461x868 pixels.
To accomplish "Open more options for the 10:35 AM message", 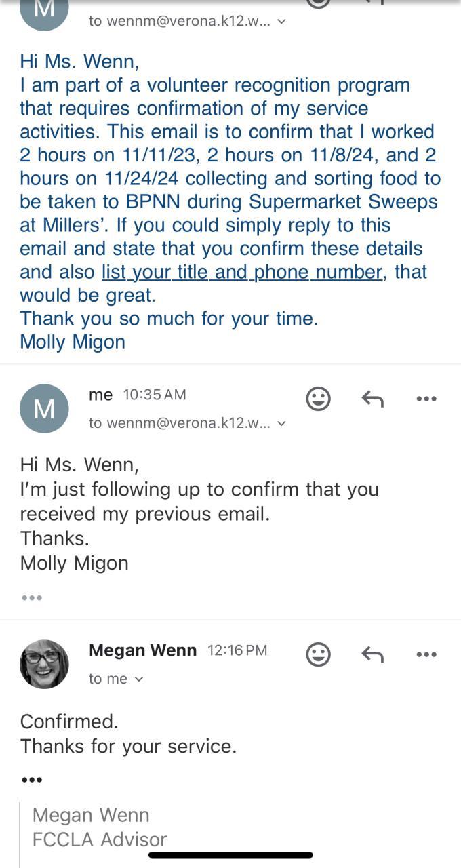I will pyautogui.click(x=426, y=399).
